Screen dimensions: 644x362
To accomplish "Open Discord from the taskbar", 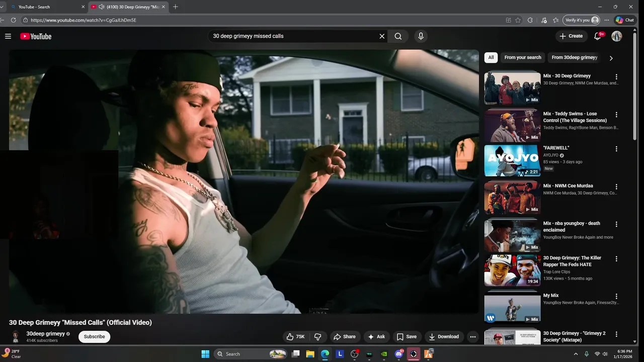I will click(x=399, y=354).
